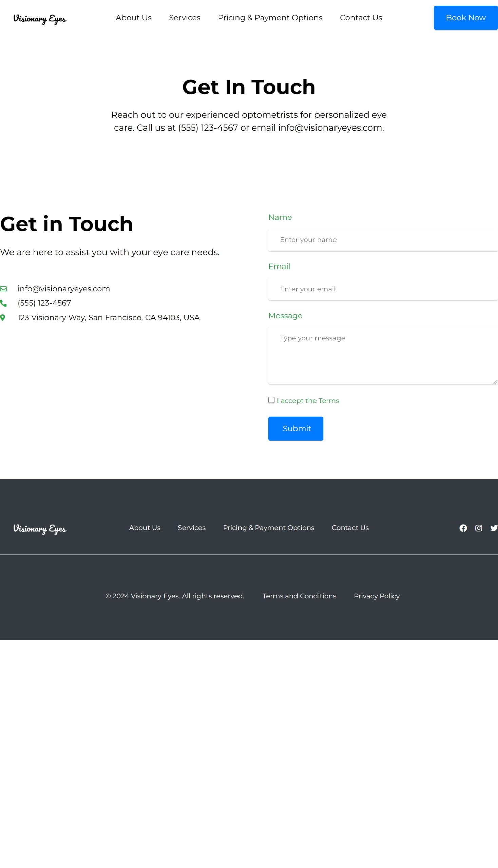The image size is (498, 868).
Task: Click the I accept the Terms label
Action: tap(308, 401)
